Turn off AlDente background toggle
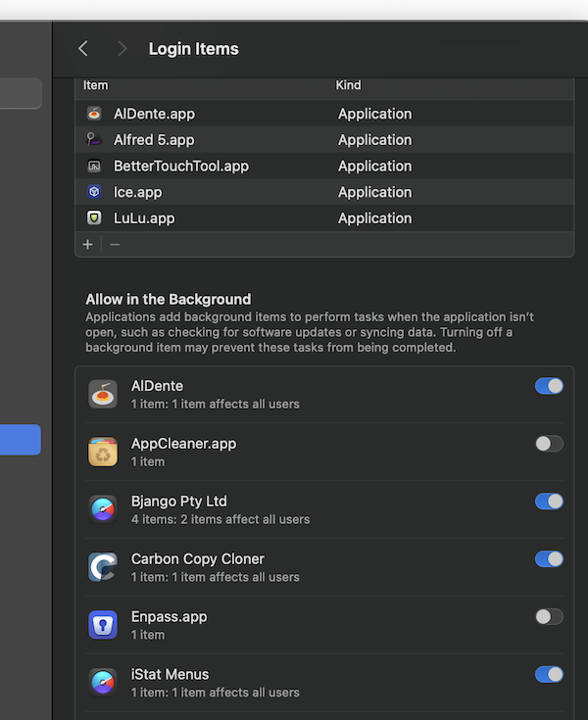The image size is (588, 720). [549, 386]
